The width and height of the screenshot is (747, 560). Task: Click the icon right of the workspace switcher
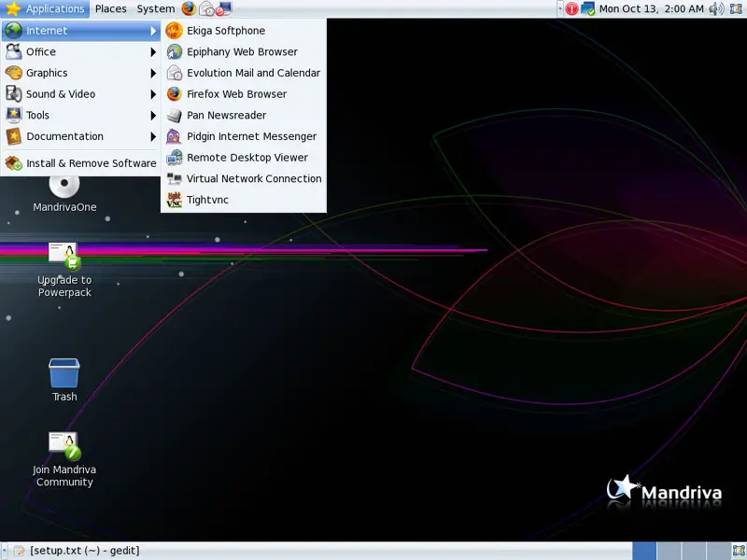coord(739,551)
